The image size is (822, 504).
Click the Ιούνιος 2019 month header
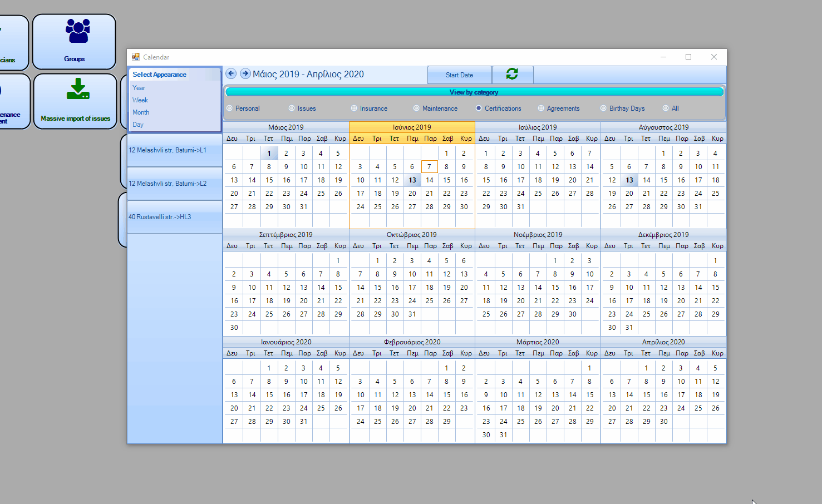pos(412,127)
